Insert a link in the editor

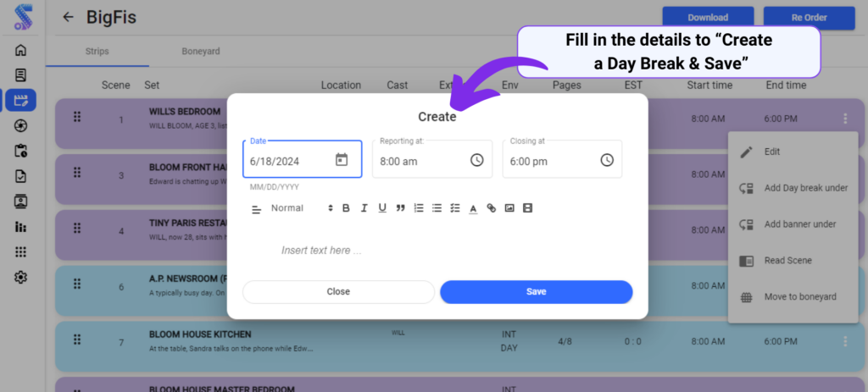pyautogui.click(x=491, y=208)
